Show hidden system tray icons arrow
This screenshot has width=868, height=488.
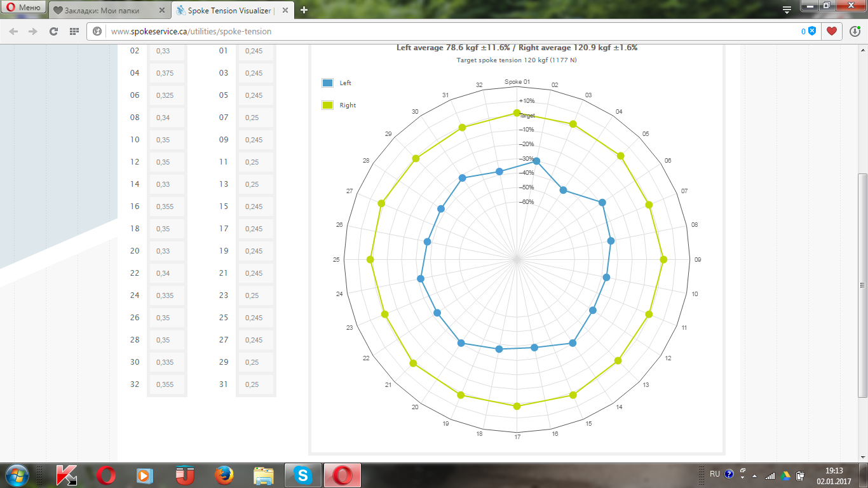[755, 475]
